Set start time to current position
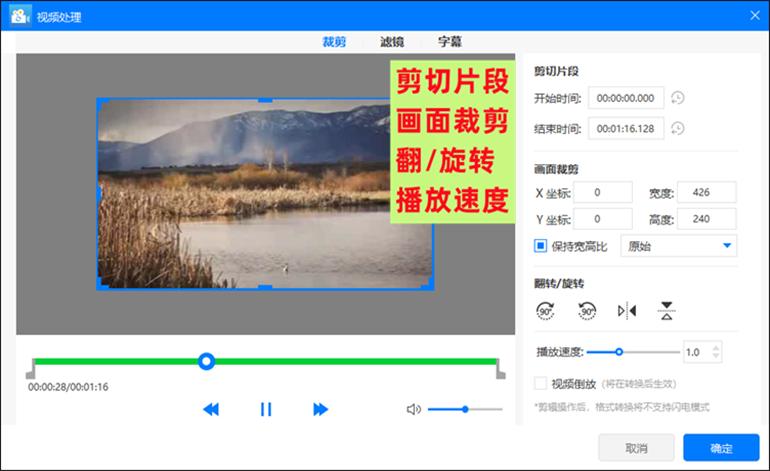The height and width of the screenshot is (471, 770). [678, 98]
